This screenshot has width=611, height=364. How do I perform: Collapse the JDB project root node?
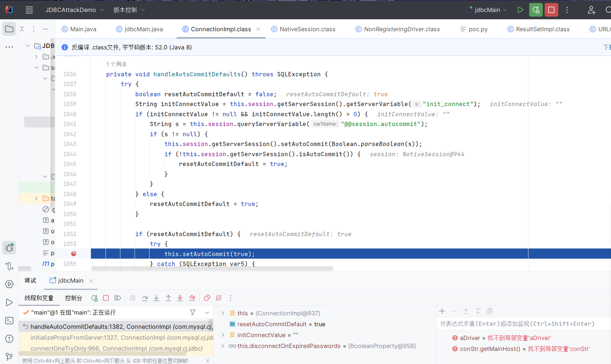(28, 46)
